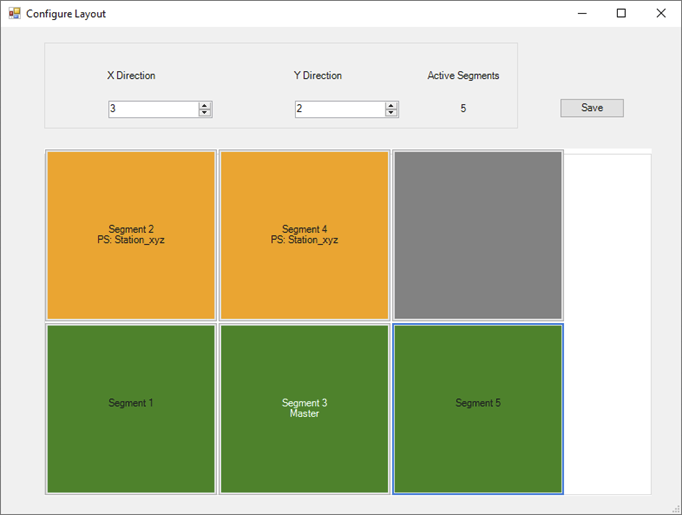The image size is (682, 515).
Task: Maximize the Configure Layout window
Action: pyautogui.click(x=621, y=13)
